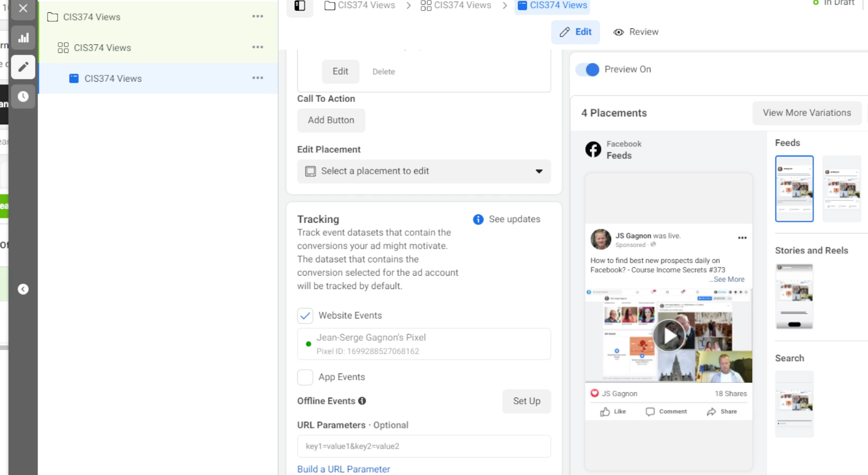The width and height of the screenshot is (868, 475).
Task: Open the bar chart performance icon in sidebar
Action: coord(23,38)
